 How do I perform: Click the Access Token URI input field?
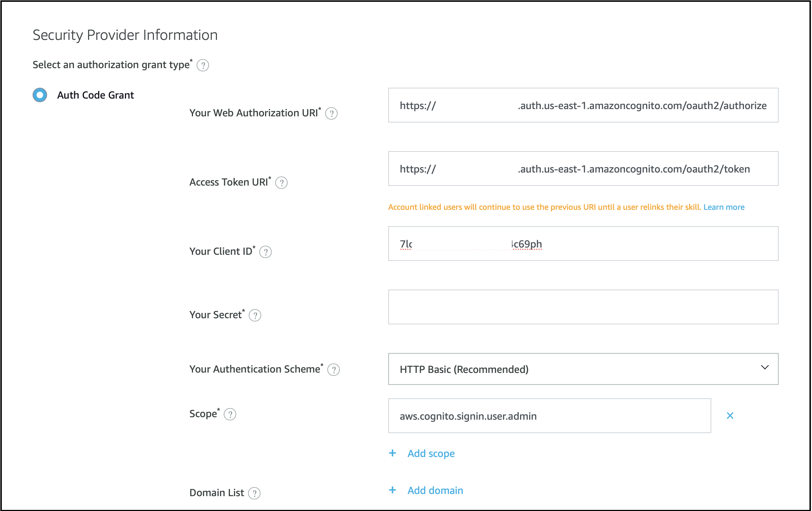coord(583,169)
